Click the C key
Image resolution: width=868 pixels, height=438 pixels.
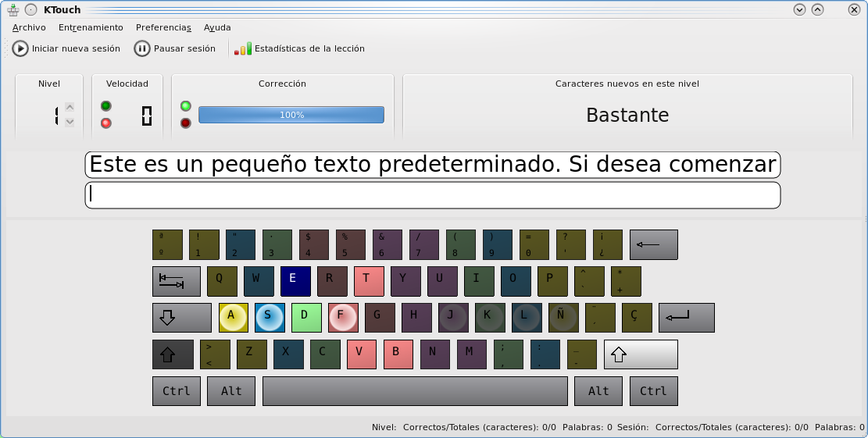(325, 354)
